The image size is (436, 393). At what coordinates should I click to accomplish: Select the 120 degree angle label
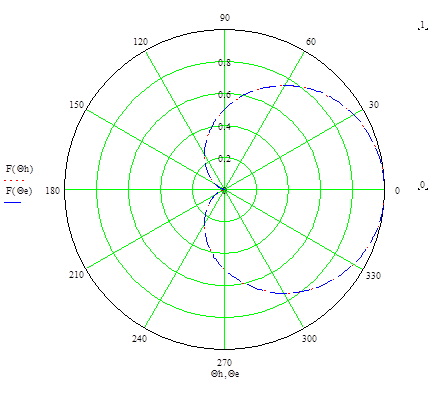coord(141,42)
